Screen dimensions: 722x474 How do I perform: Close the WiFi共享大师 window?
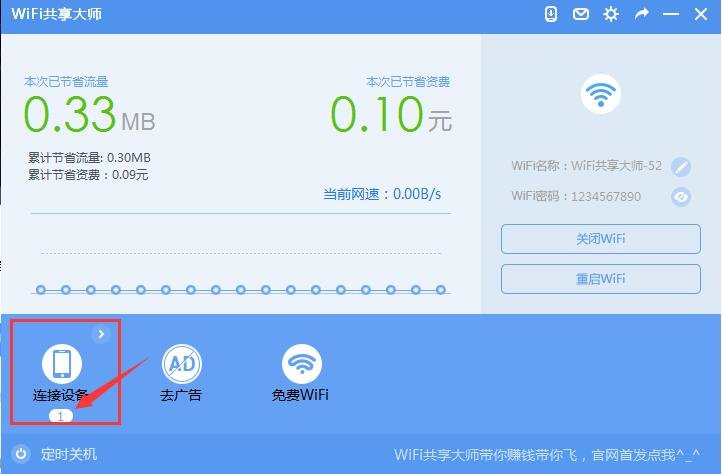(x=701, y=14)
